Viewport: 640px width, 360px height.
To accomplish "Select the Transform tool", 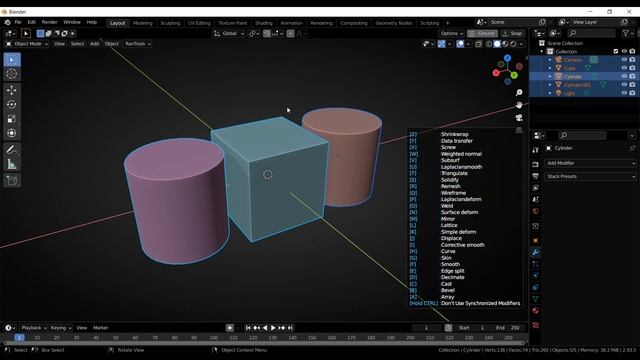I will point(12,133).
